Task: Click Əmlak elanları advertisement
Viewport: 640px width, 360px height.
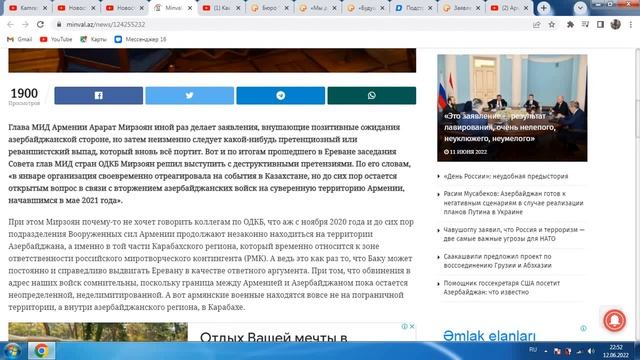Action: [489, 336]
